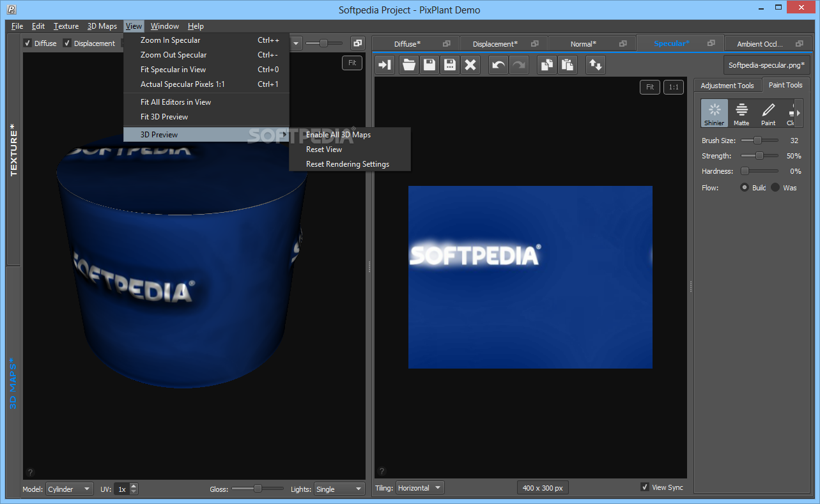Click the Softpedia-specular.png file name button

[767, 65]
